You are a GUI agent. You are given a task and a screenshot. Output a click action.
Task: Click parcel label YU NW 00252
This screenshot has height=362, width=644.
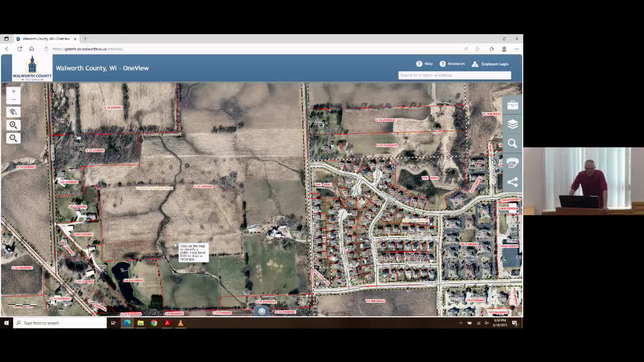click(492, 114)
